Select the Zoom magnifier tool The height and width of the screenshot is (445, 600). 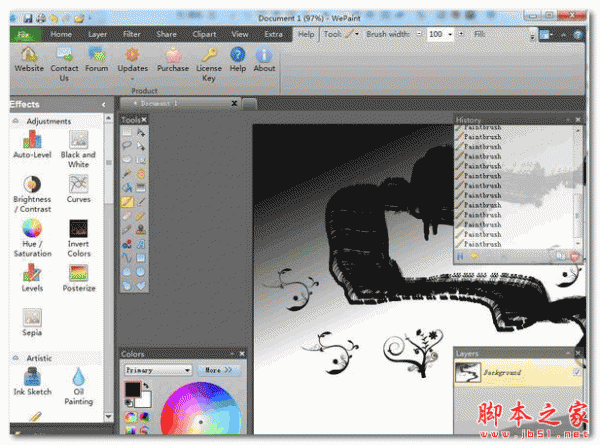(x=141, y=160)
